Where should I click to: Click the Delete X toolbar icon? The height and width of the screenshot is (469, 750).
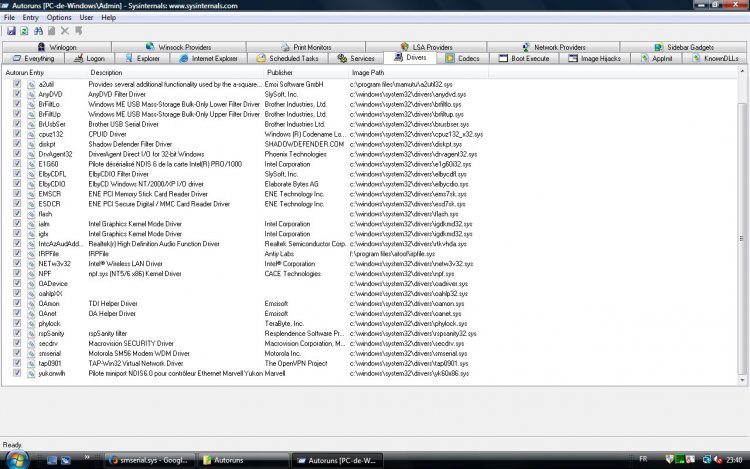65,31
